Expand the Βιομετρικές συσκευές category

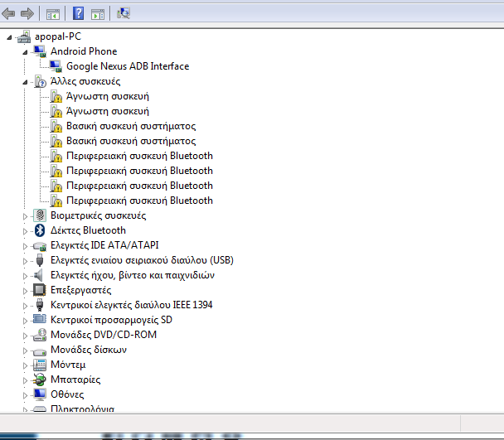[26, 215]
